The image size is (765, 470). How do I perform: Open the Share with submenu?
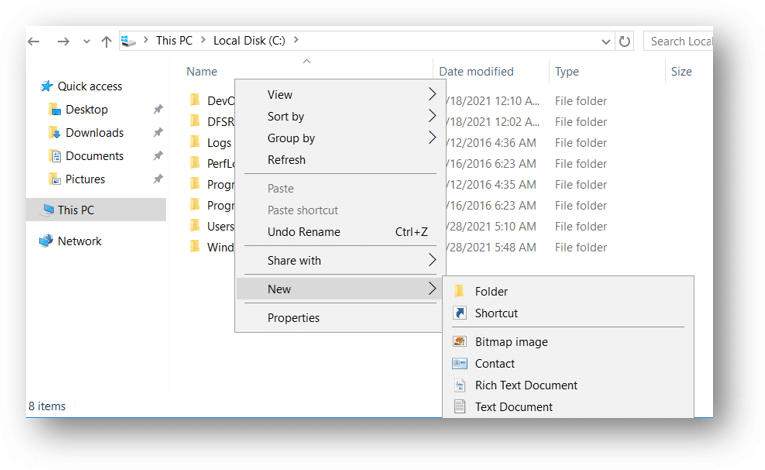click(339, 261)
